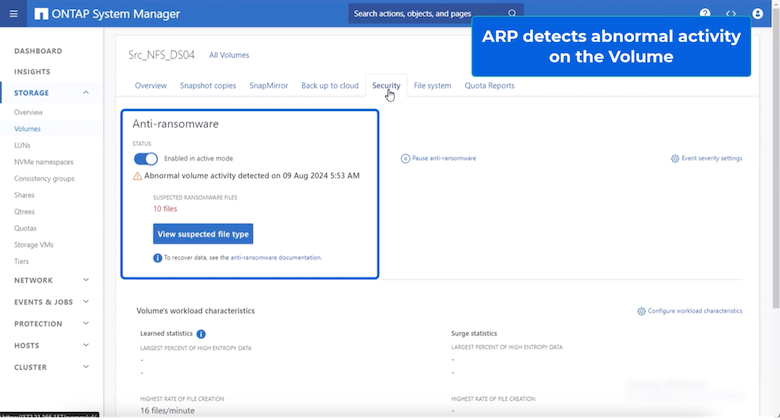
Task: Open the API code brackets icon
Action: point(731,13)
